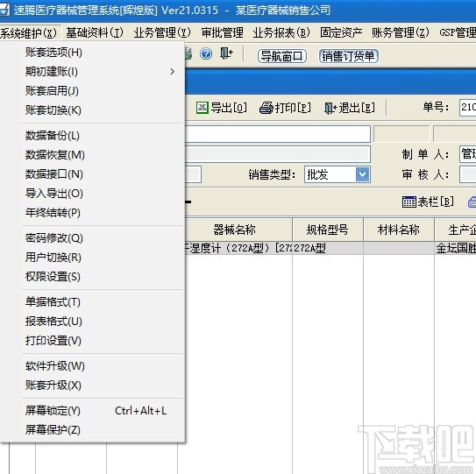Select 屏幕保护(Z) menu entry

93,430
